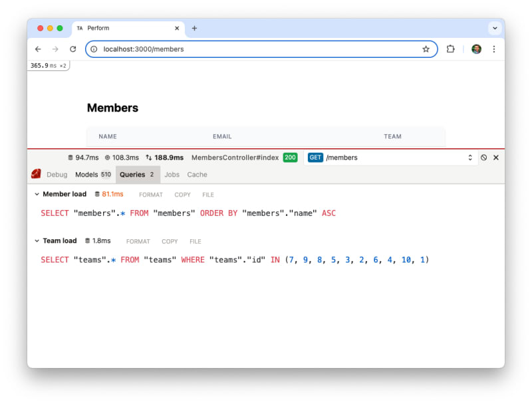Viewport: 532px width, 404px height.
Task: Close the Perform browser tab
Action: tap(178, 29)
